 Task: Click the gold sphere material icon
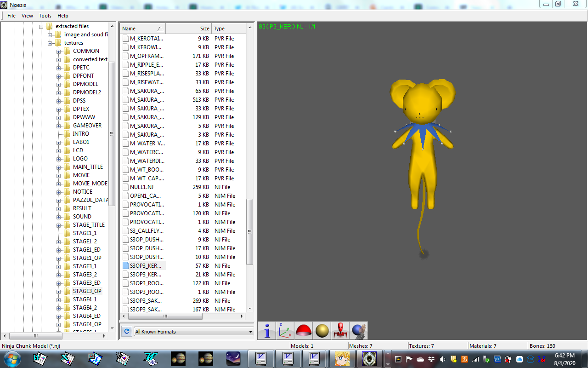pyautogui.click(x=322, y=331)
